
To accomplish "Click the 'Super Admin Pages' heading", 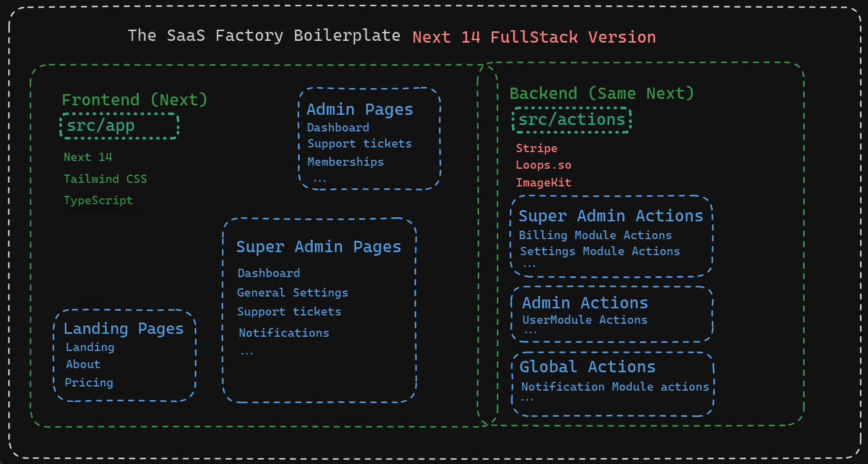I will pyautogui.click(x=319, y=247).
